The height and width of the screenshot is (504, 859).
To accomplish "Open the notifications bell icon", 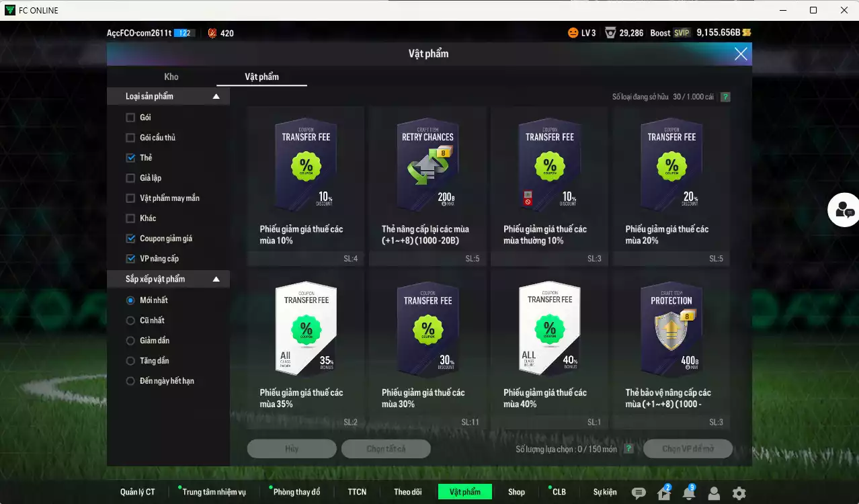I will 688,493.
